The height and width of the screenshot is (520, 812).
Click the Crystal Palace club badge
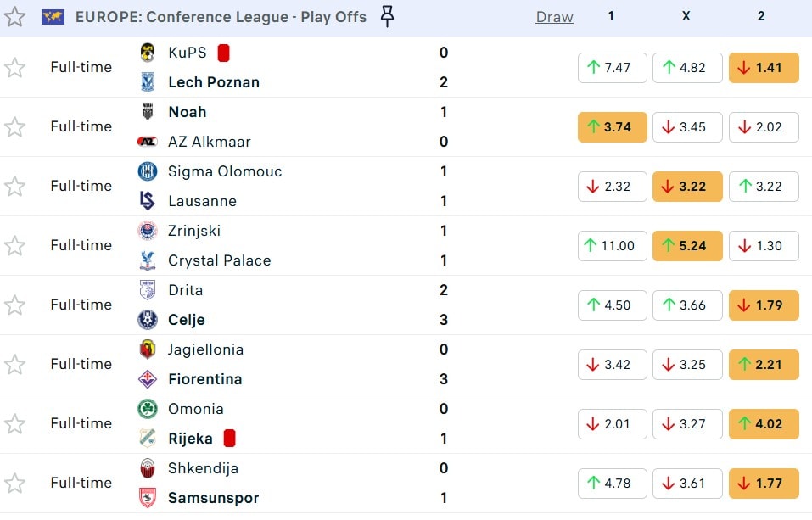(x=148, y=260)
